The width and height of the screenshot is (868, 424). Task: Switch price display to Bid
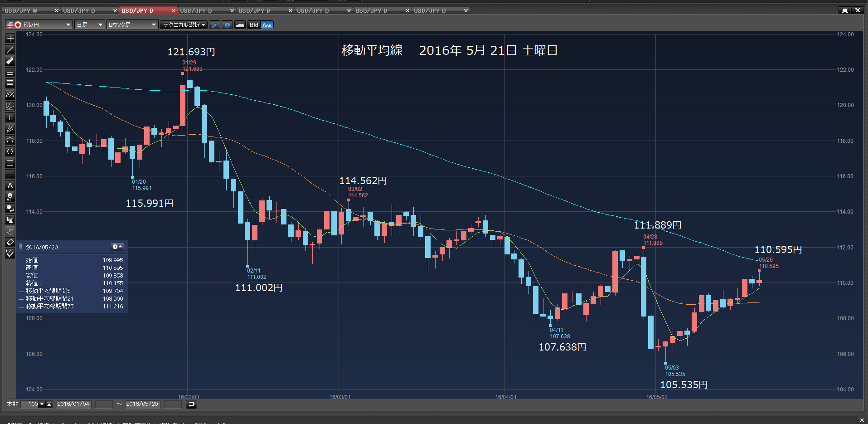coord(254,25)
